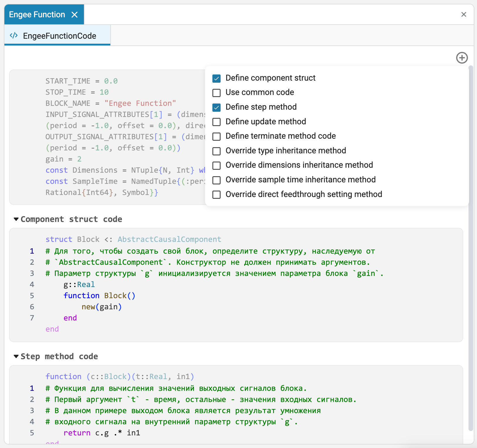477x448 pixels.
Task: Collapse the Step method code section
Action: pyautogui.click(x=16, y=356)
